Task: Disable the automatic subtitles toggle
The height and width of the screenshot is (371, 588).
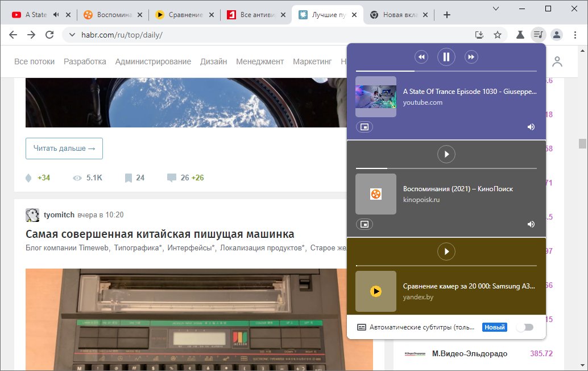Action: [524, 327]
